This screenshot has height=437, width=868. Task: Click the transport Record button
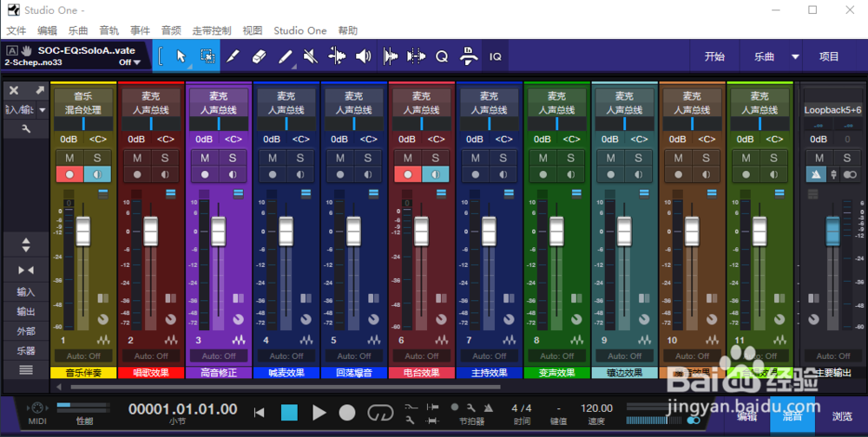(347, 413)
